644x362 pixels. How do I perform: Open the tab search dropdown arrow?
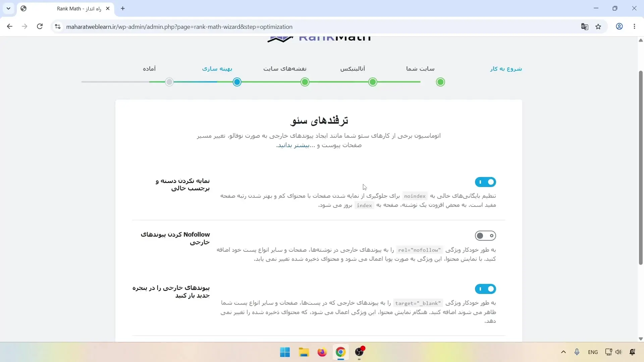pos(8,8)
